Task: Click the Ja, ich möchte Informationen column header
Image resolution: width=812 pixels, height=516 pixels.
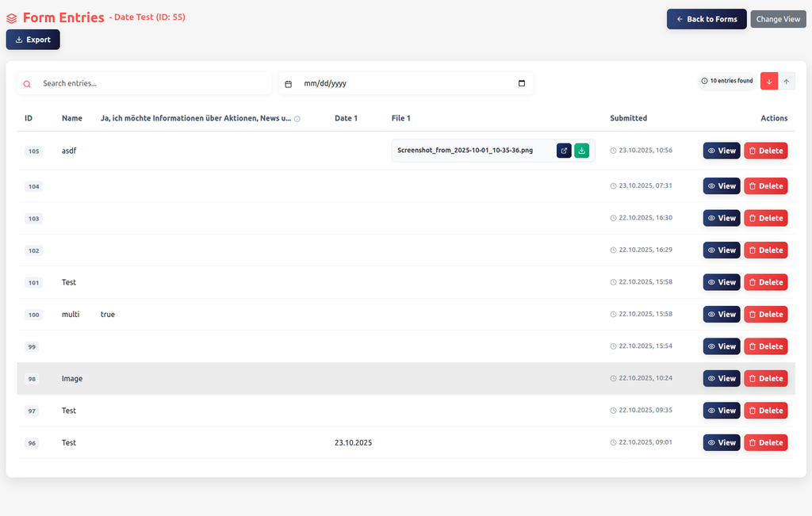Action: point(196,118)
